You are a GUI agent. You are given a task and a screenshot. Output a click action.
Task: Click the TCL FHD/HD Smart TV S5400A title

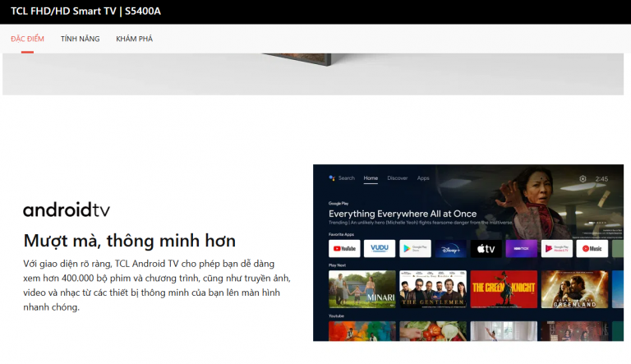click(x=85, y=11)
